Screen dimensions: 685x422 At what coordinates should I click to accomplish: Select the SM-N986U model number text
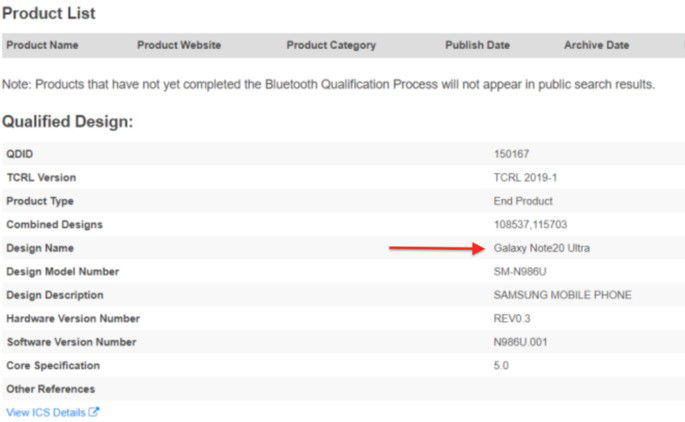click(520, 272)
